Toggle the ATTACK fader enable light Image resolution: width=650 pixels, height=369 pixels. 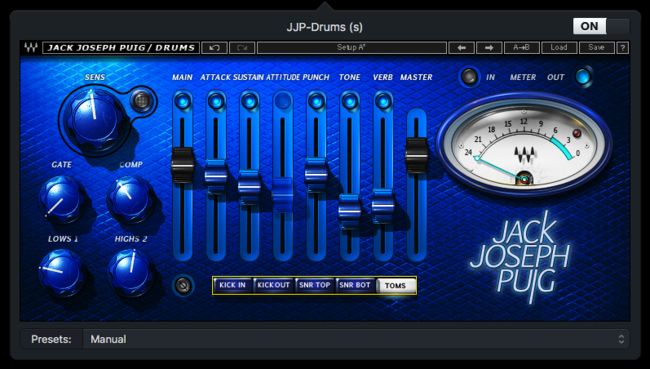pyautogui.click(x=216, y=101)
